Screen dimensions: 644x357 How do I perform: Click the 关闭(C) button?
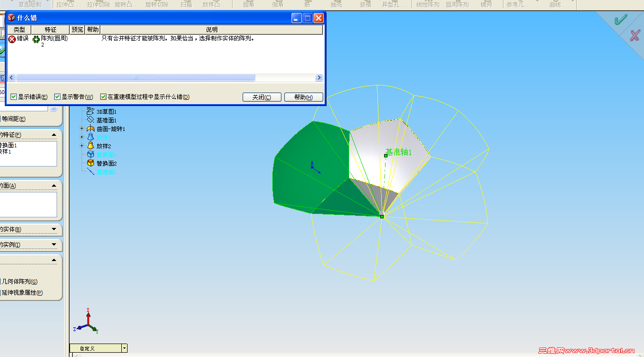tap(262, 97)
